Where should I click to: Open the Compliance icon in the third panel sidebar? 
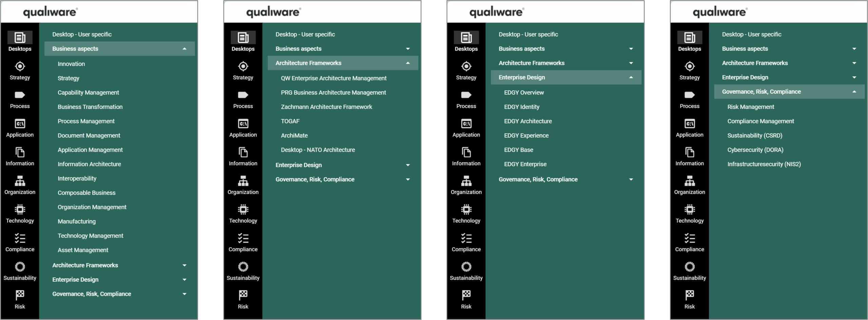(466, 238)
